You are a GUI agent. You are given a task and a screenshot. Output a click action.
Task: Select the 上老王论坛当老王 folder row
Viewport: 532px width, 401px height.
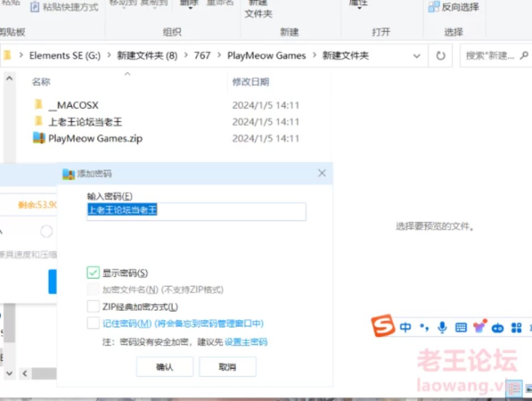pos(166,122)
